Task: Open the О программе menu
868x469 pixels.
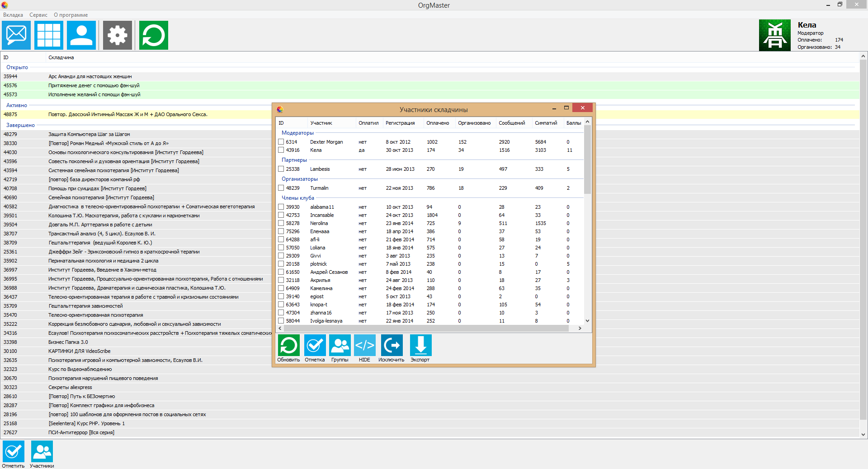Action: (x=71, y=15)
